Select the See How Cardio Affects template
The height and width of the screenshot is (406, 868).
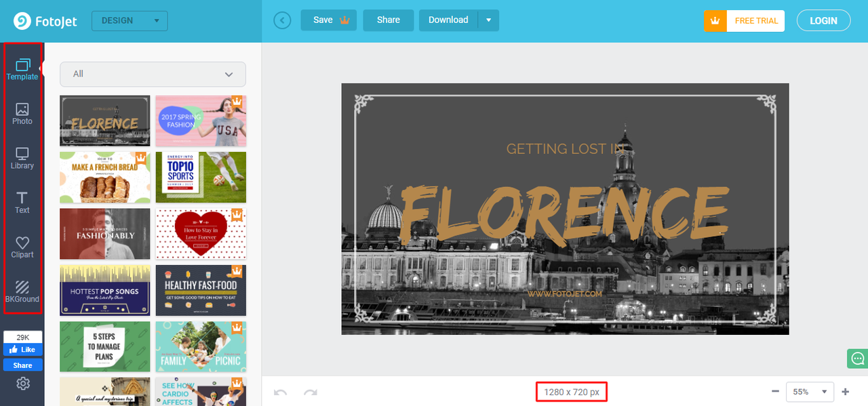point(201,392)
